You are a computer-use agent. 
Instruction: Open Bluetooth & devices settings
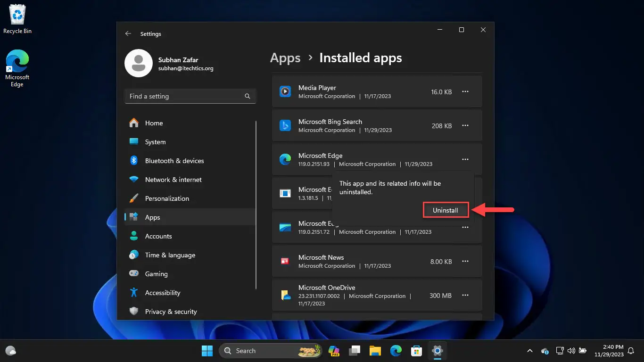190,161
